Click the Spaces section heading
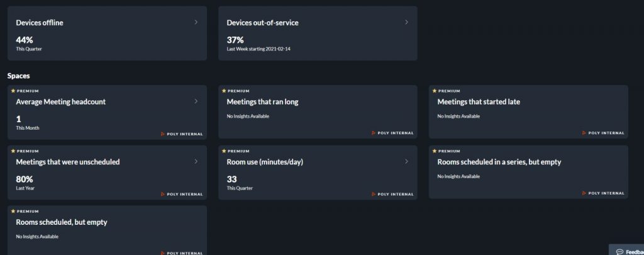Viewport: 644px width, 255px height. coord(19,76)
